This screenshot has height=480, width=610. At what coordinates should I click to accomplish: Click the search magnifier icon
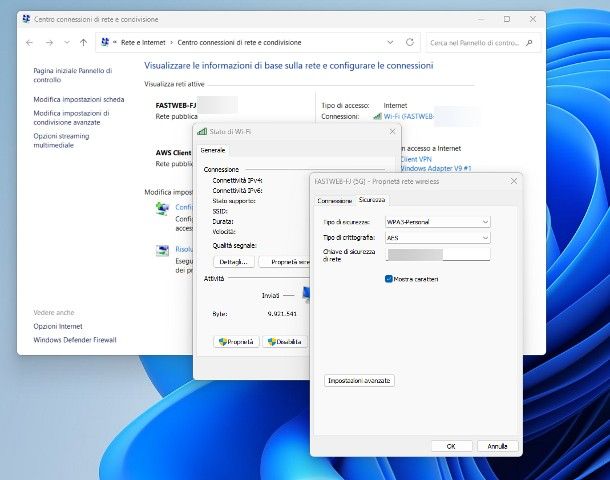click(x=529, y=43)
